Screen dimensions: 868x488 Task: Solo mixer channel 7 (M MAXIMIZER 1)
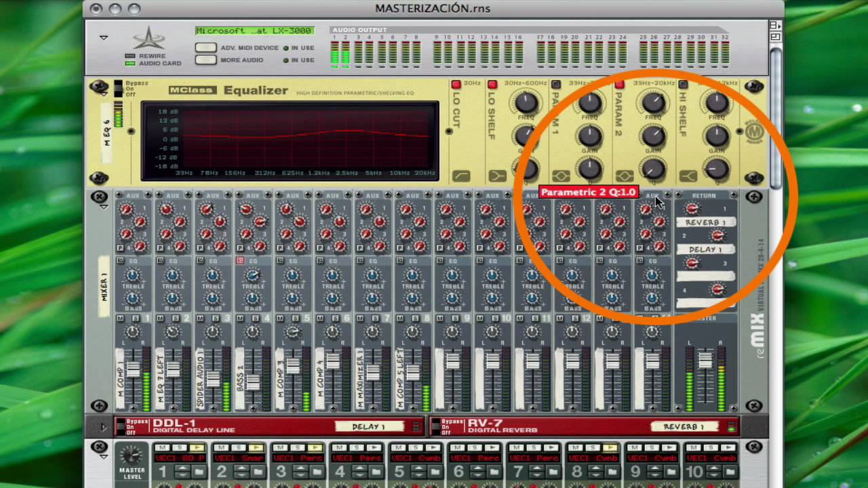(x=374, y=318)
